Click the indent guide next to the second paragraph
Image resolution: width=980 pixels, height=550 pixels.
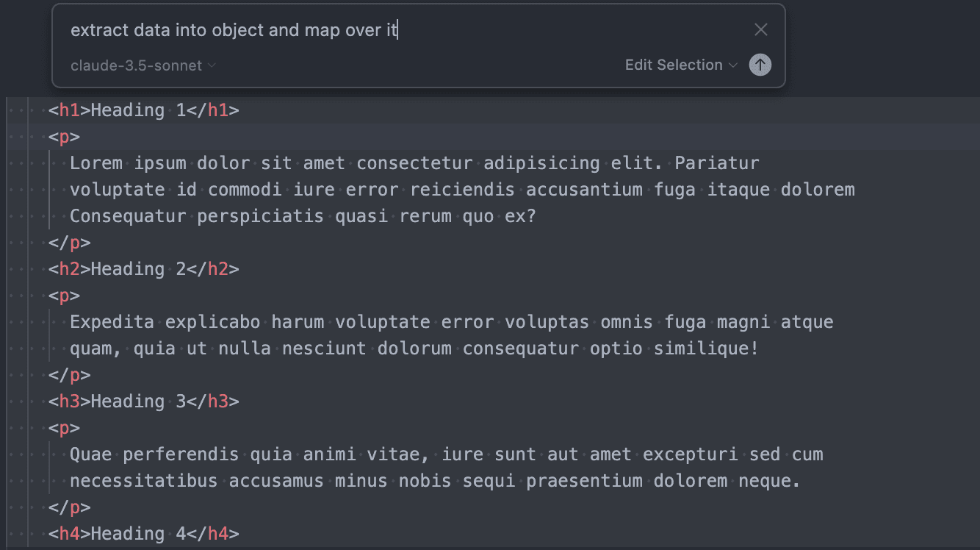point(50,335)
